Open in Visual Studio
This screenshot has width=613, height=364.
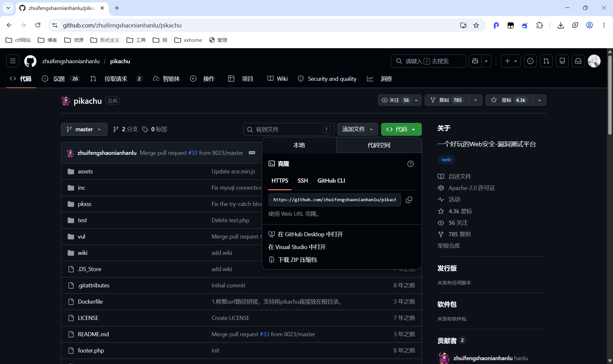point(297,247)
